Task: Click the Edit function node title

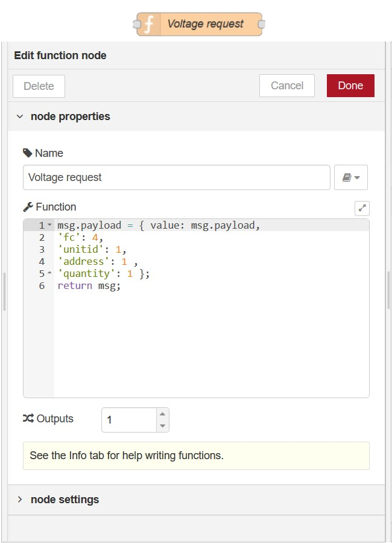Action: point(60,56)
